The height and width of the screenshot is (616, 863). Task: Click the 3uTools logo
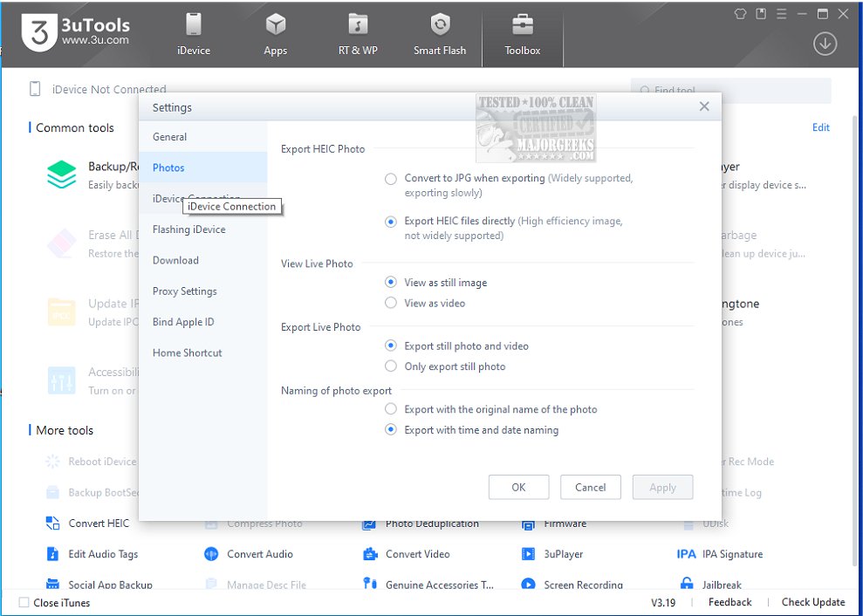point(75,32)
